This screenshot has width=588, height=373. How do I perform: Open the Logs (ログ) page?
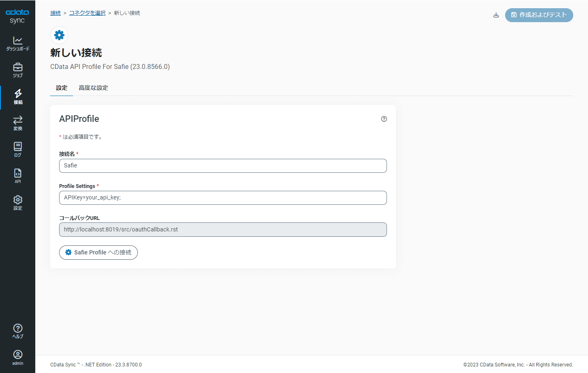(x=18, y=149)
